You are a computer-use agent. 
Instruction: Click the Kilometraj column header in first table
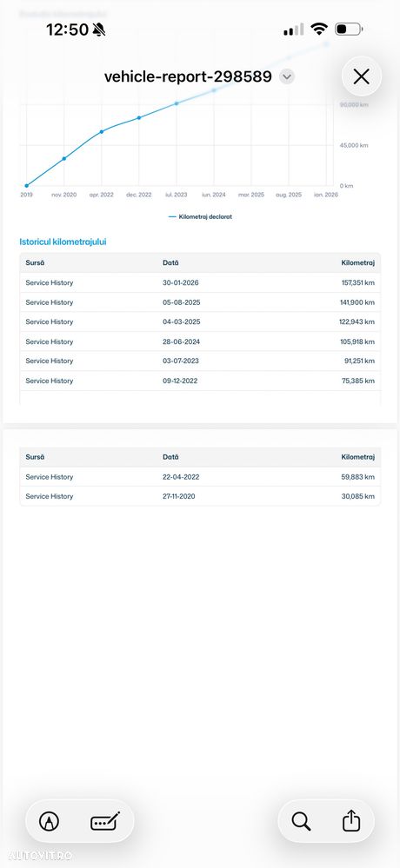(x=358, y=263)
